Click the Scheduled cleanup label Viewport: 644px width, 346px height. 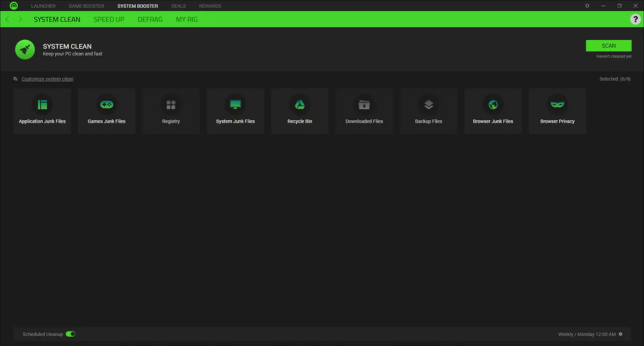point(43,334)
